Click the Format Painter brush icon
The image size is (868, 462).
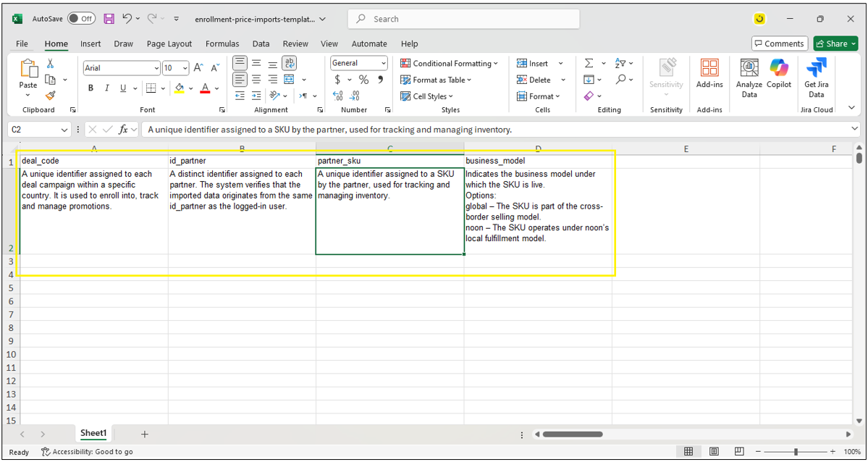tap(50, 96)
